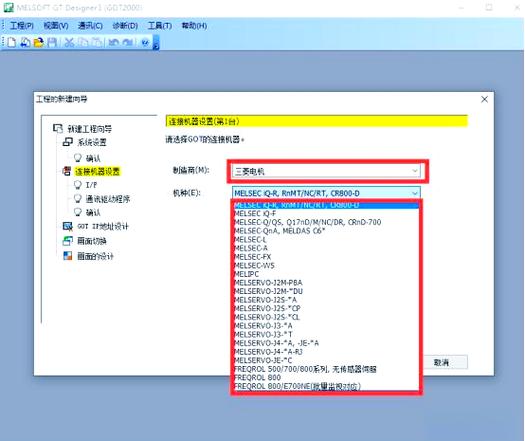Select 通讯驱动程序 step in tree
Screen dimensions: 525x441
pyautogui.click(x=107, y=199)
